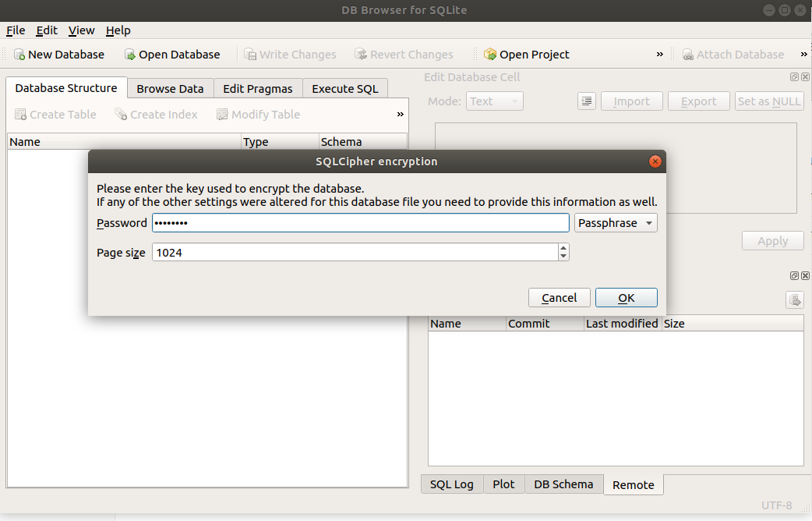This screenshot has width=812, height=521.
Task: Switch to Execute SQL tab
Action: pos(345,89)
